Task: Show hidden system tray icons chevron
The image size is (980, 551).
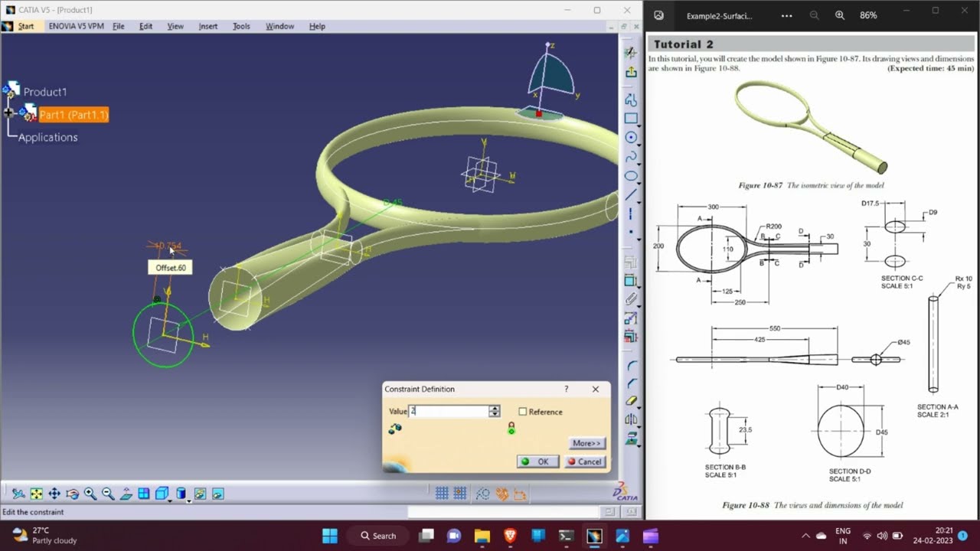Action: pos(805,536)
